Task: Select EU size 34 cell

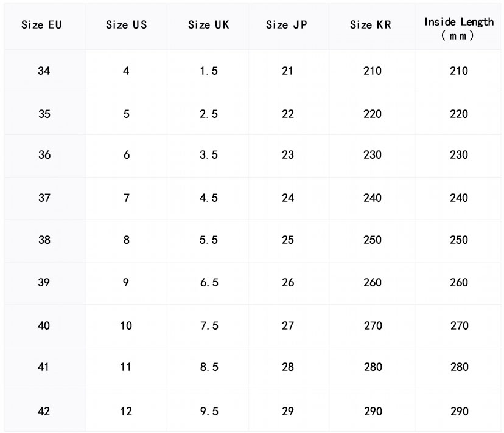Action: (x=44, y=71)
